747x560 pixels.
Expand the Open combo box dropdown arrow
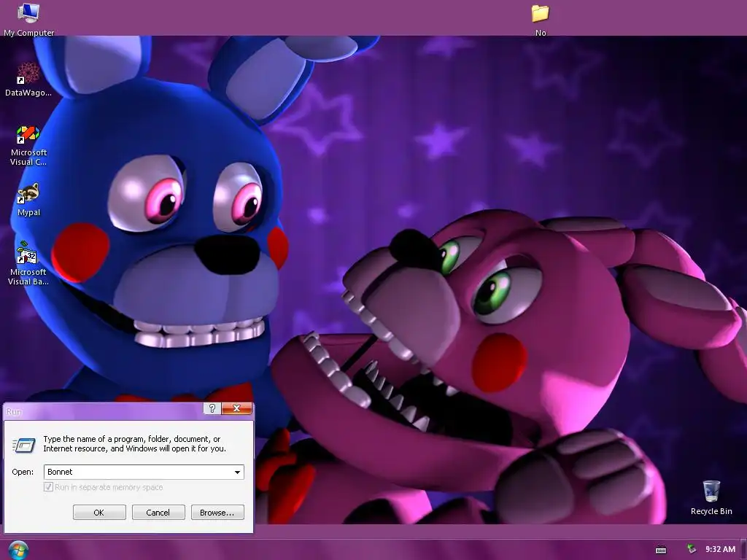[237, 472]
